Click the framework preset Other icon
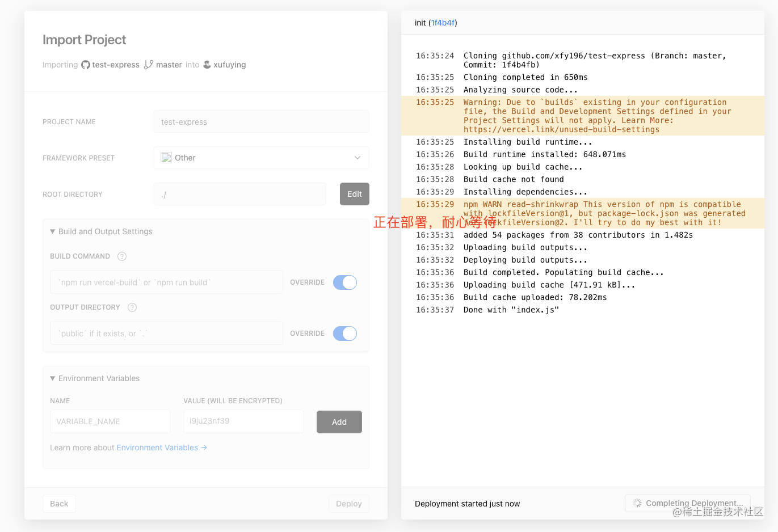This screenshot has width=778, height=532. pos(166,158)
